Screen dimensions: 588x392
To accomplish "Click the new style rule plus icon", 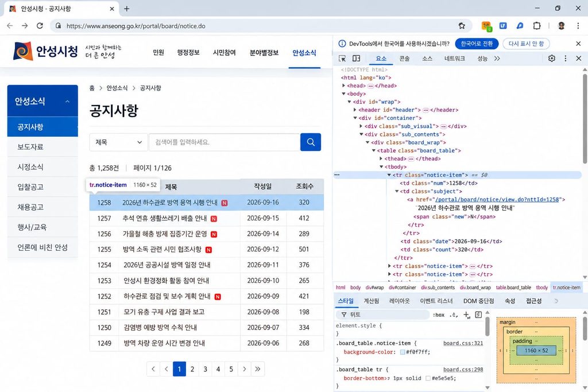I will click(466, 315).
